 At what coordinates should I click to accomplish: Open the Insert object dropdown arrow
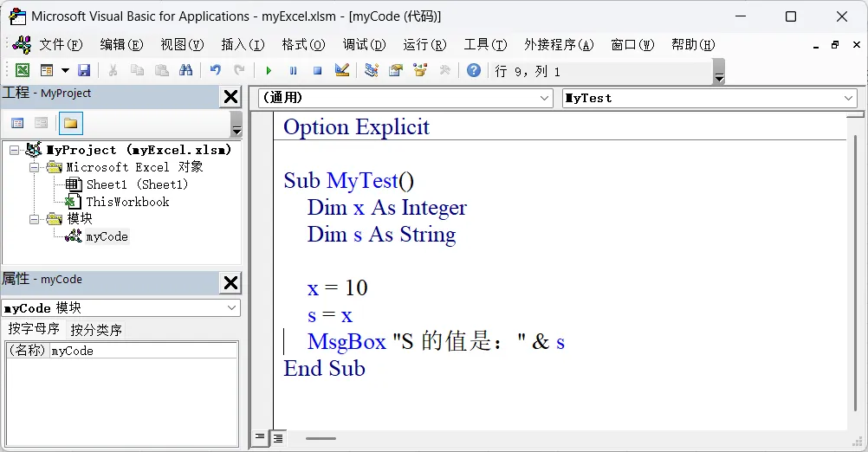pos(65,70)
